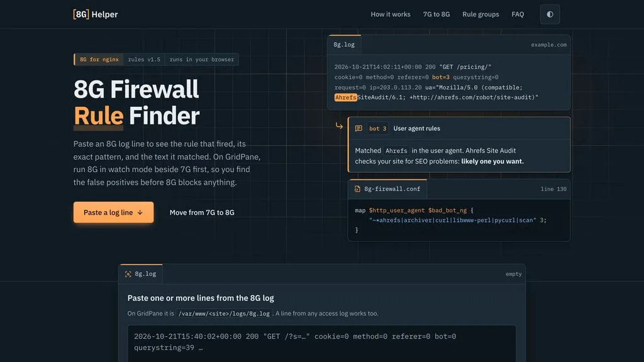Click file icon beside 8g-firewall.conf
Image resolution: width=644 pixels, height=362 pixels.
click(357, 189)
